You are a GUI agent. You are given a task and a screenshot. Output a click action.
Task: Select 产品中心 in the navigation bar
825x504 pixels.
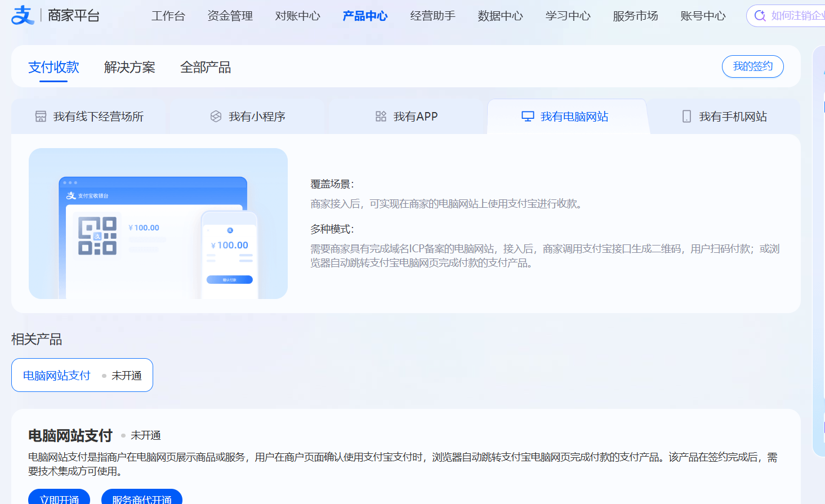click(x=365, y=16)
